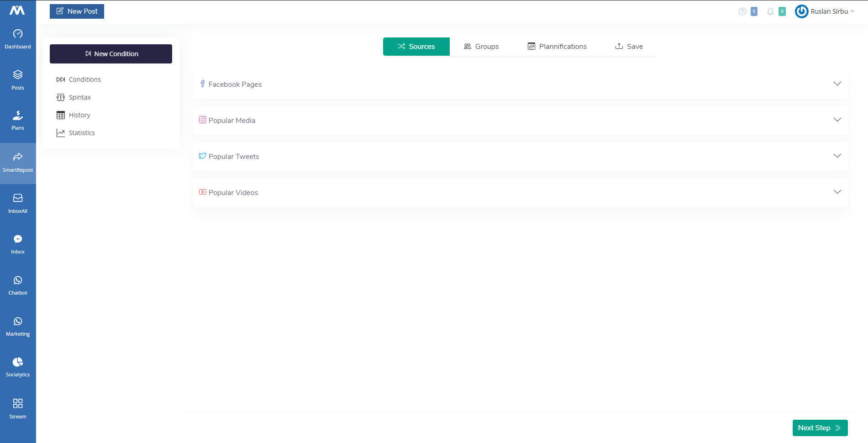Open the Stream grid icon
This screenshot has width=868, height=443.
pyautogui.click(x=18, y=403)
